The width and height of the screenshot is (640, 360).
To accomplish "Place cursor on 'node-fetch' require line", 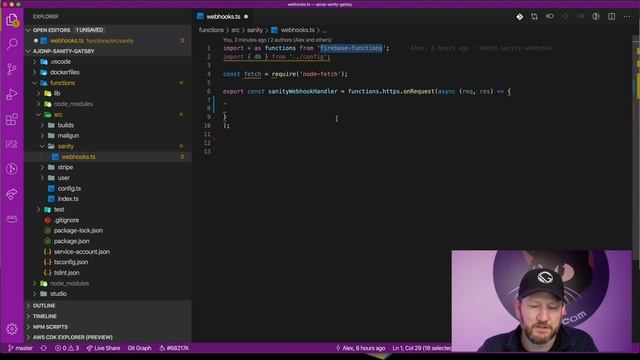I will click(285, 74).
